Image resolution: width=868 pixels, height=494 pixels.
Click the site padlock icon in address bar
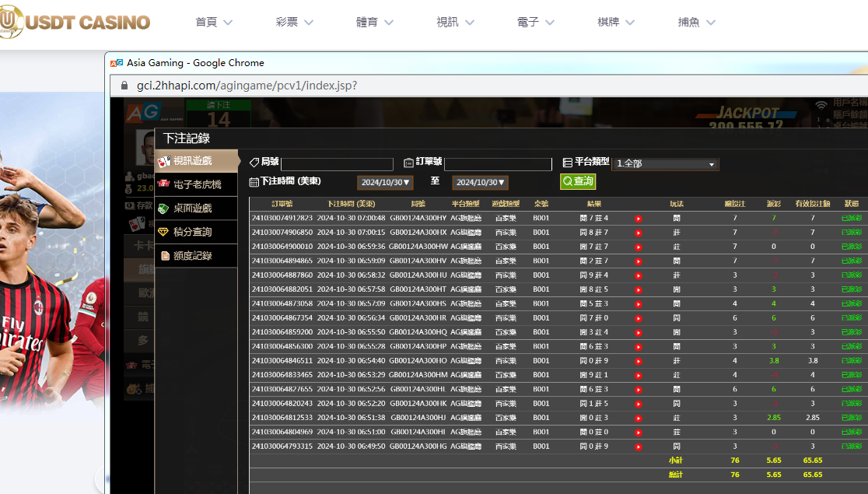click(123, 86)
